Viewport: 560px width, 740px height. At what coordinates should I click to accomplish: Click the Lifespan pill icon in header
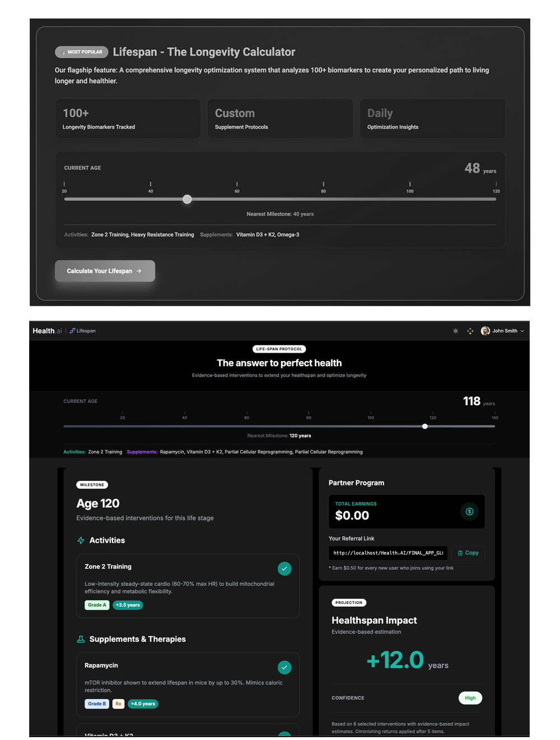tap(72, 331)
